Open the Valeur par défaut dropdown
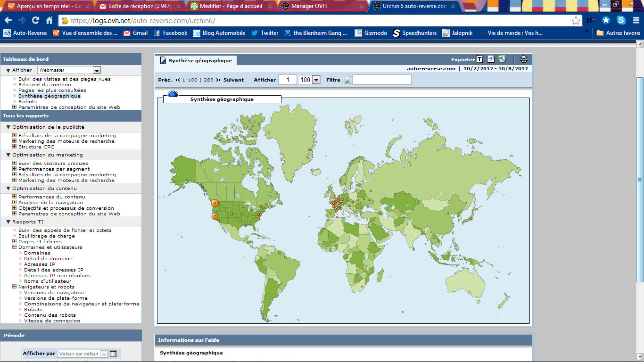The height and width of the screenshot is (362, 644). pyautogui.click(x=104, y=354)
